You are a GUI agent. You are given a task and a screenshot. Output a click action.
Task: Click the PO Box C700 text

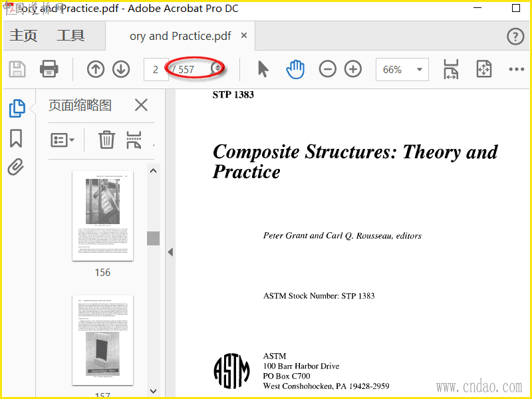287,376
